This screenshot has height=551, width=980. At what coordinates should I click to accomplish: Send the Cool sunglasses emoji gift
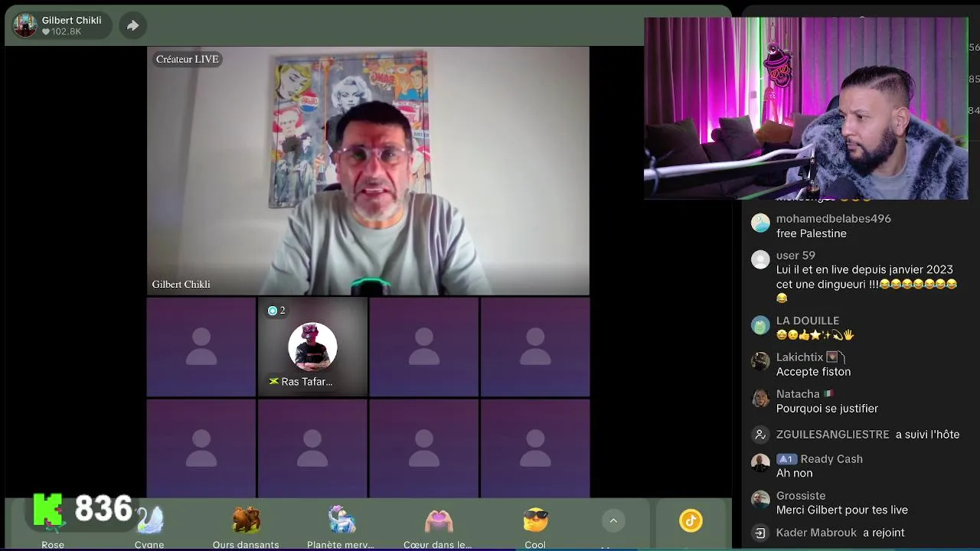click(x=535, y=527)
